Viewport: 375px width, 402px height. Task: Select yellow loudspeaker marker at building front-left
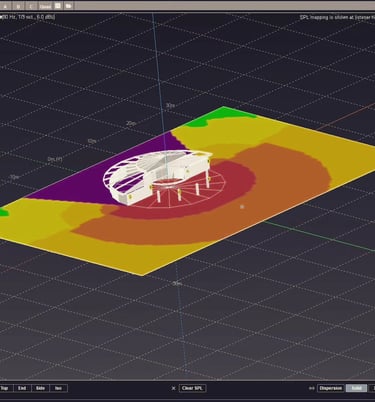tap(130, 197)
